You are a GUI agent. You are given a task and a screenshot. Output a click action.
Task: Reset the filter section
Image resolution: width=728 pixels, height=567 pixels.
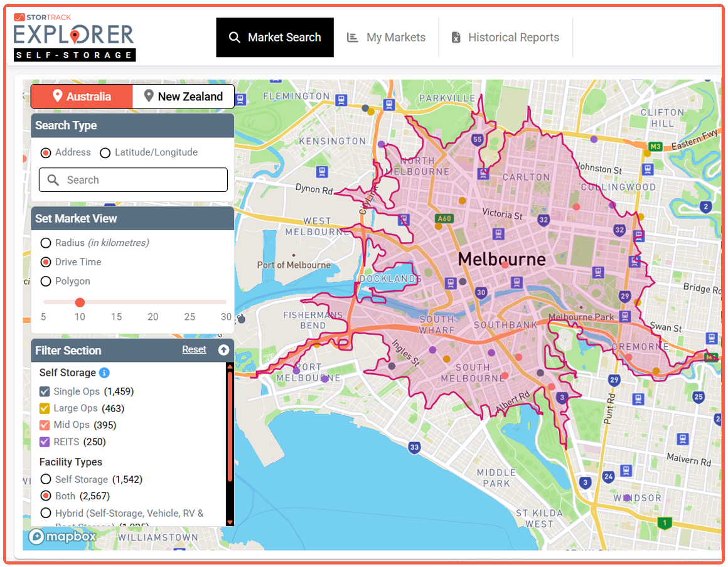(x=194, y=350)
